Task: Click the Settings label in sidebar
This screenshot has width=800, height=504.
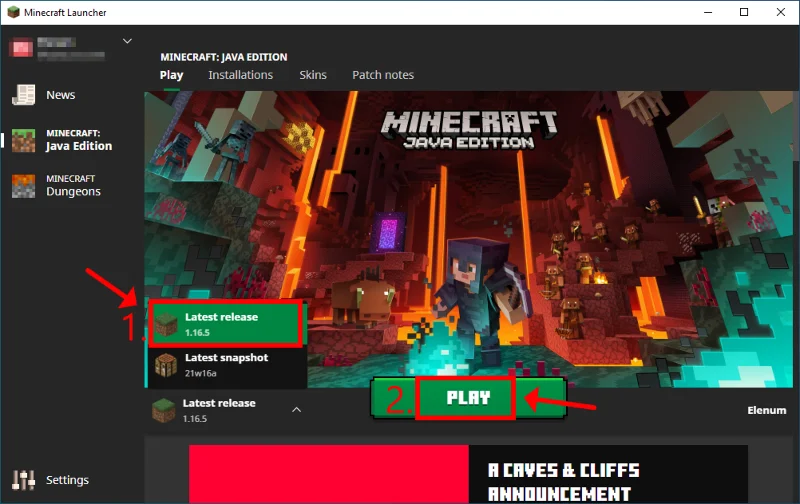Action: 67,480
